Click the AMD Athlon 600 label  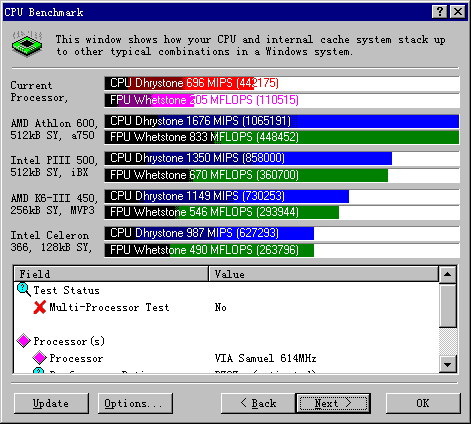pos(54,129)
